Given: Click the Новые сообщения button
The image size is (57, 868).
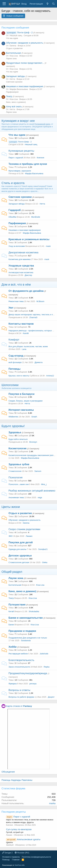Looking at the screenshot, I should [13, 16].
